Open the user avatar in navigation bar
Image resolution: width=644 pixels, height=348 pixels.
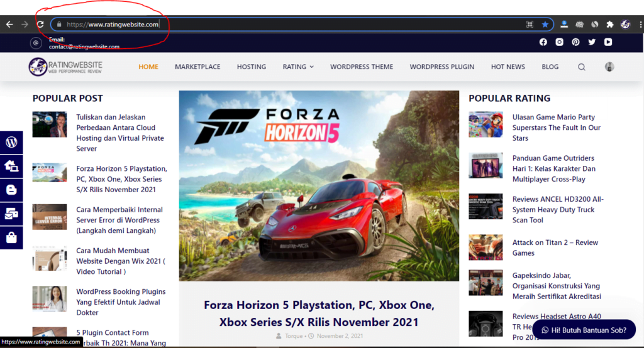(609, 67)
